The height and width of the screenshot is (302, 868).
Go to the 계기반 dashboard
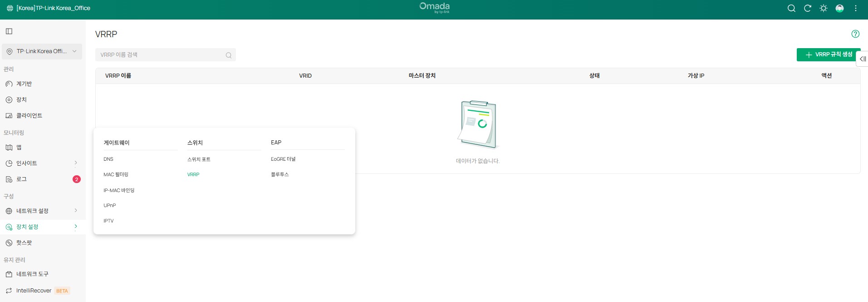point(24,84)
